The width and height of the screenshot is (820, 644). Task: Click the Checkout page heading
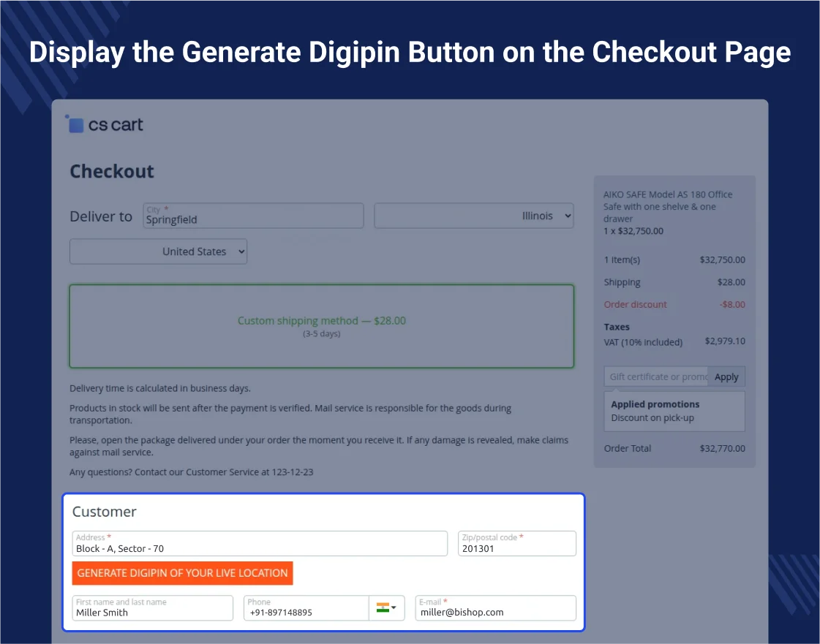[112, 172]
